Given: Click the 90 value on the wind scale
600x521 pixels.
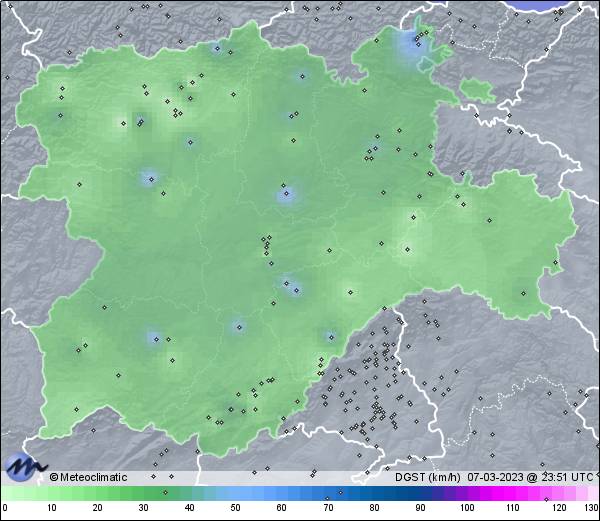Looking at the screenshot, I should point(420,508).
